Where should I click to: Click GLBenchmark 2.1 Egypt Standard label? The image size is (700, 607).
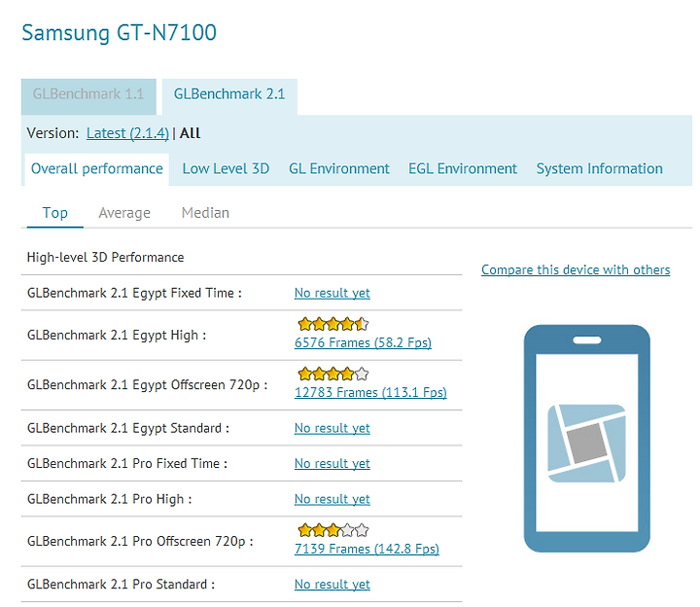click(x=128, y=428)
